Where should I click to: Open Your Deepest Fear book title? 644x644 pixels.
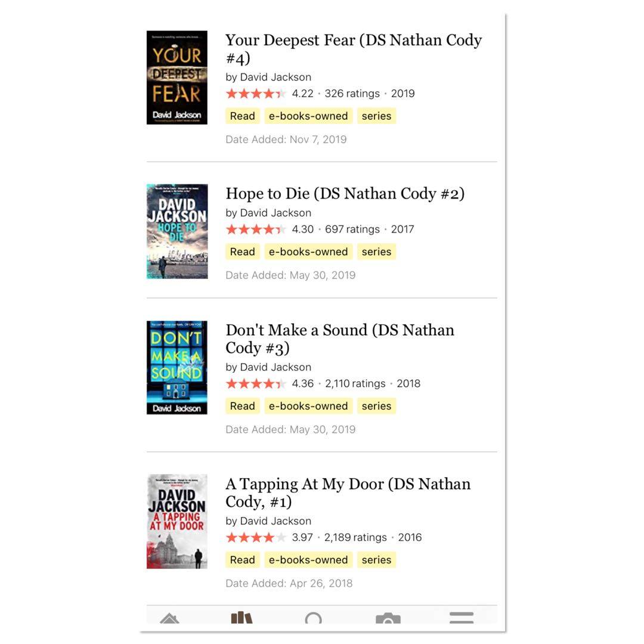point(354,49)
